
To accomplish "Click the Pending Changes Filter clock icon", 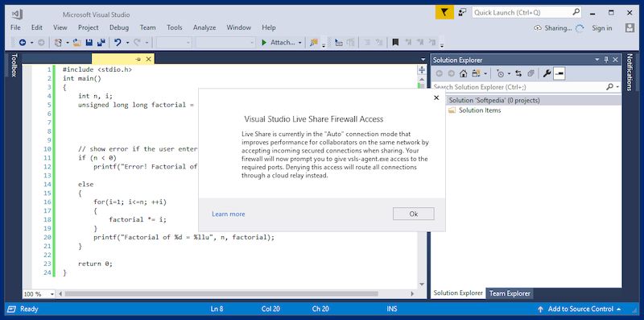I will [500, 73].
